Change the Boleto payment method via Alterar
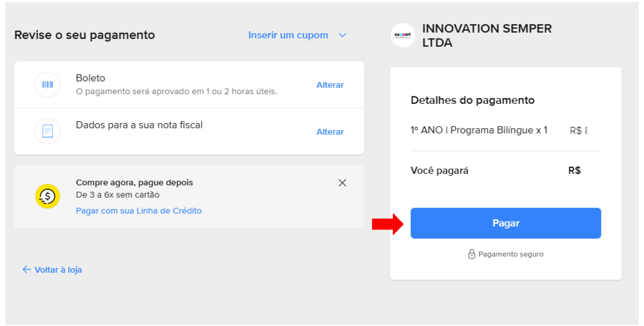 tap(330, 85)
